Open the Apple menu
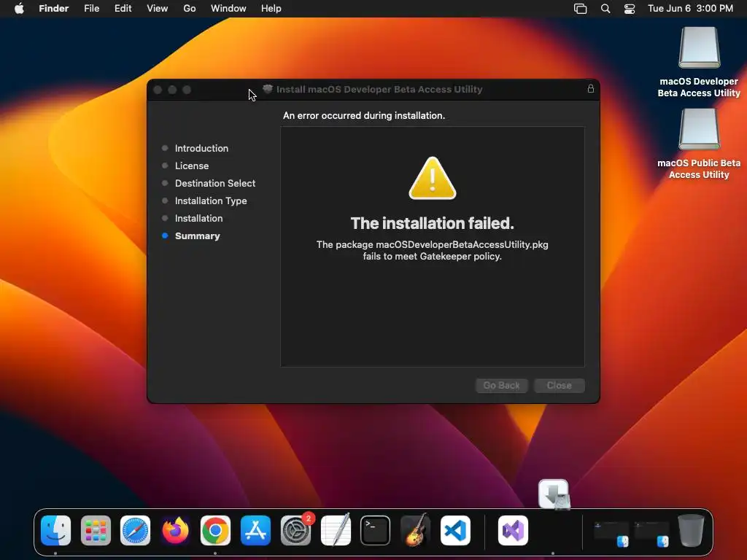Image resolution: width=747 pixels, height=560 pixels. [19, 9]
